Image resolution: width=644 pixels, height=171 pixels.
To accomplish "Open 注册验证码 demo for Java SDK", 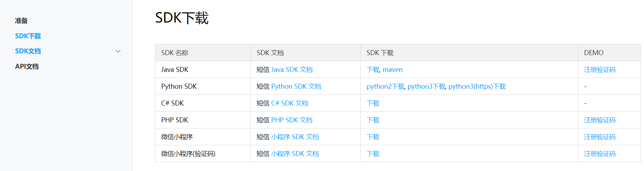I will 600,69.
